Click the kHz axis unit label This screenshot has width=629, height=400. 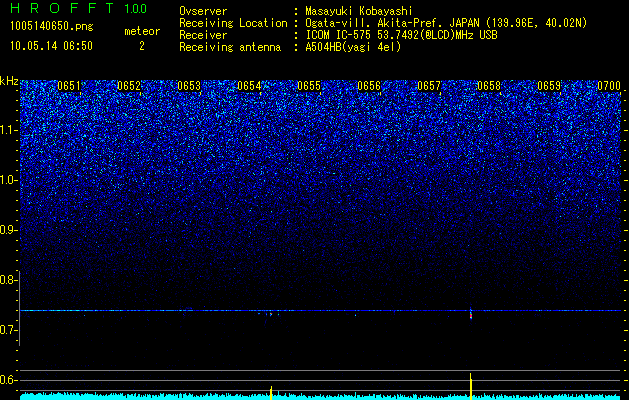click(9, 81)
